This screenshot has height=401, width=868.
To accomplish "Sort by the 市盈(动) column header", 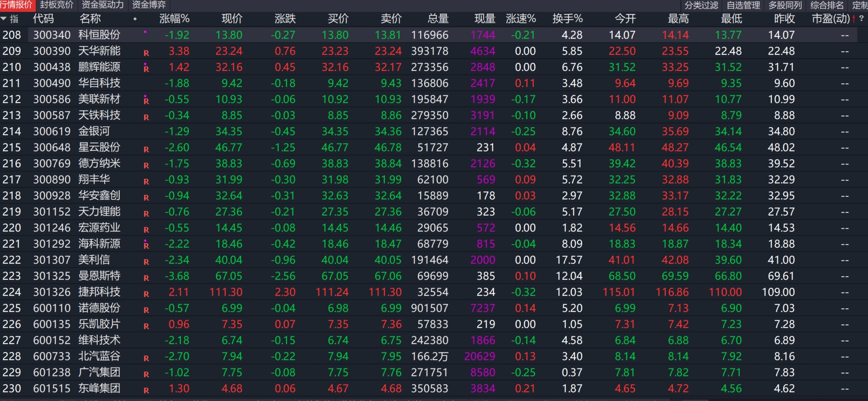I will tap(831, 19).
